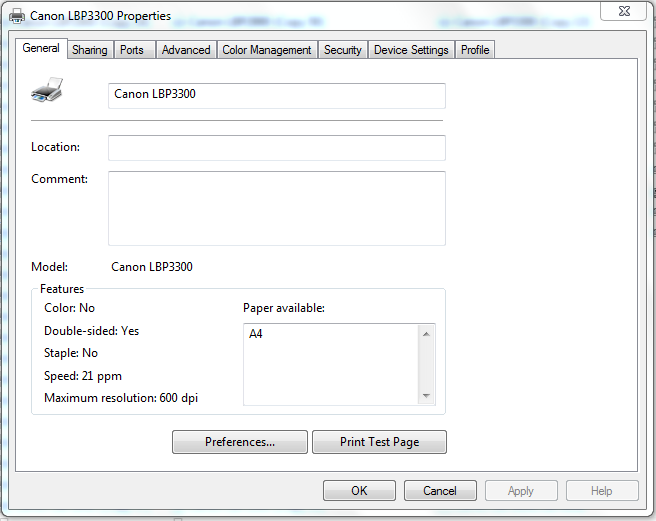Click the Double-sided: Yes text
The height and width of the screenshot is (521, 656).
[92, 331]
